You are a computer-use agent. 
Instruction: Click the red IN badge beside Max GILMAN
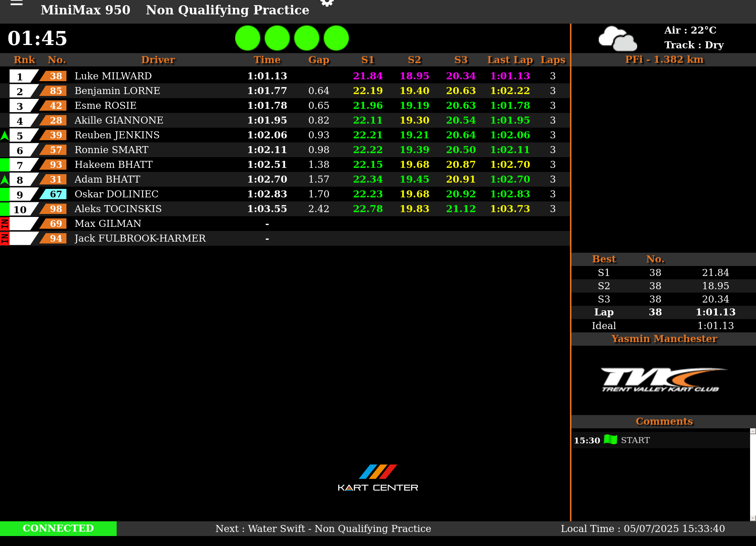[4, 224]
